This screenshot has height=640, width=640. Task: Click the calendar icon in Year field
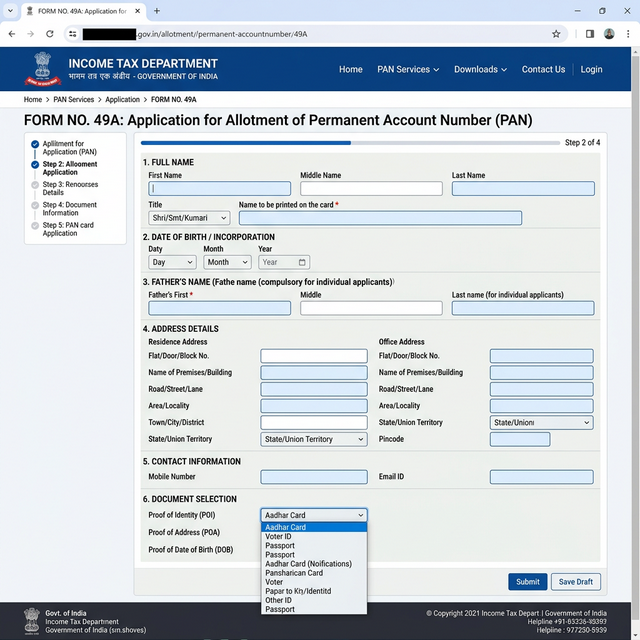(x=302, y=262)
